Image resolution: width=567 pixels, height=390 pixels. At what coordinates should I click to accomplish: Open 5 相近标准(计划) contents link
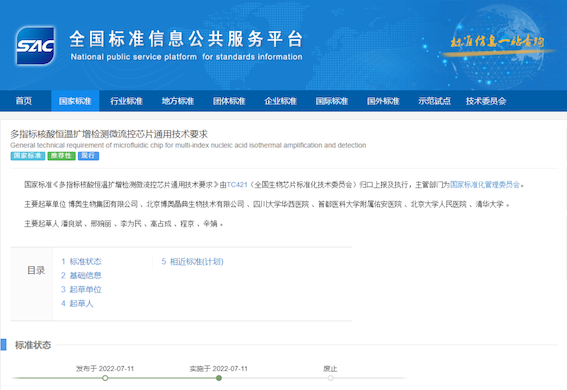192,261
